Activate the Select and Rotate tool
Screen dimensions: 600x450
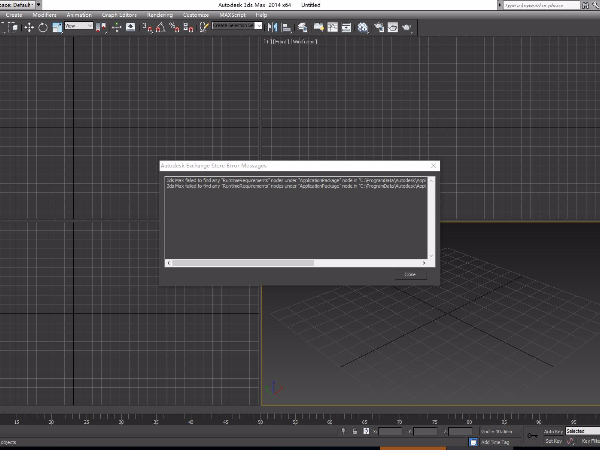(43, 27)
